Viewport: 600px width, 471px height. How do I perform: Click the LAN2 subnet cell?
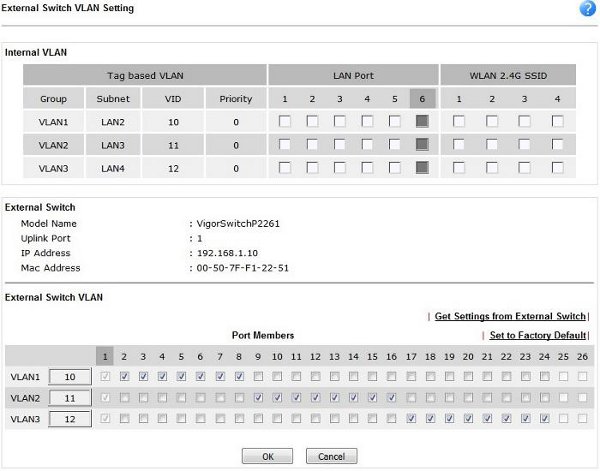pyautogui.click(x=113, y=122)
